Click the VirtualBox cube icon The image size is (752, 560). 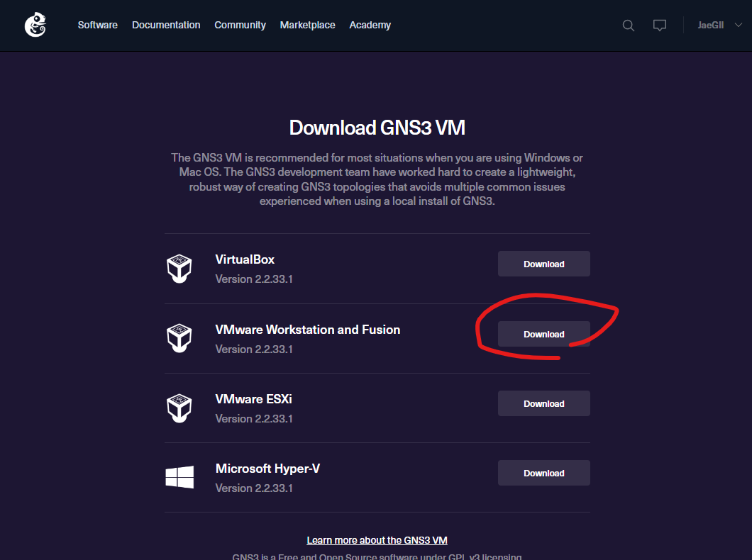click(x=179, y=269)
